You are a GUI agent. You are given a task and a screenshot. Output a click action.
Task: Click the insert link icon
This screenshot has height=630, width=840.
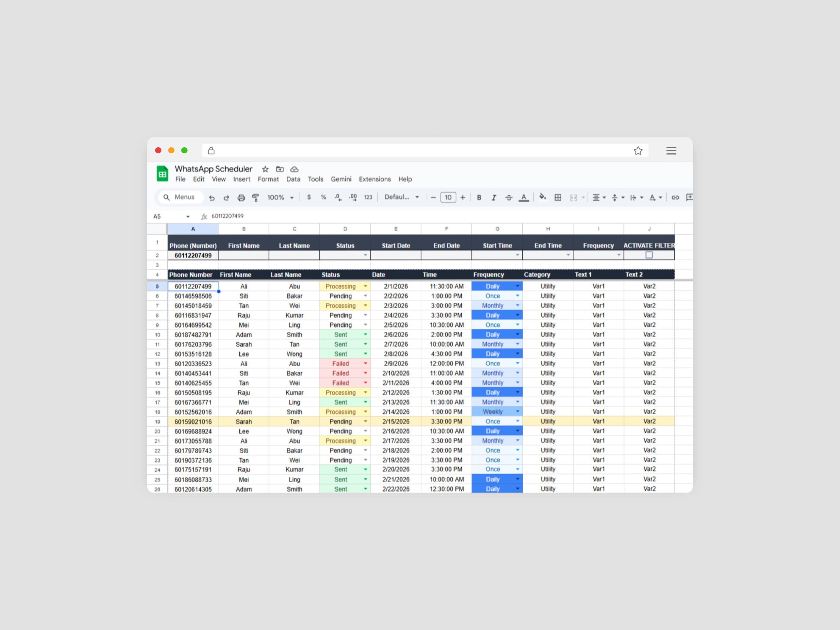pos(675,197)
